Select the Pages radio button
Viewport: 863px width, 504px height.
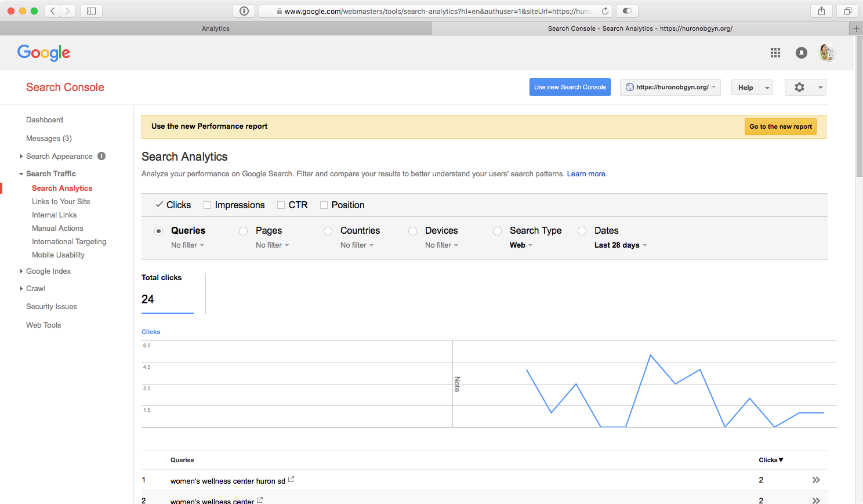pos(243,231)
